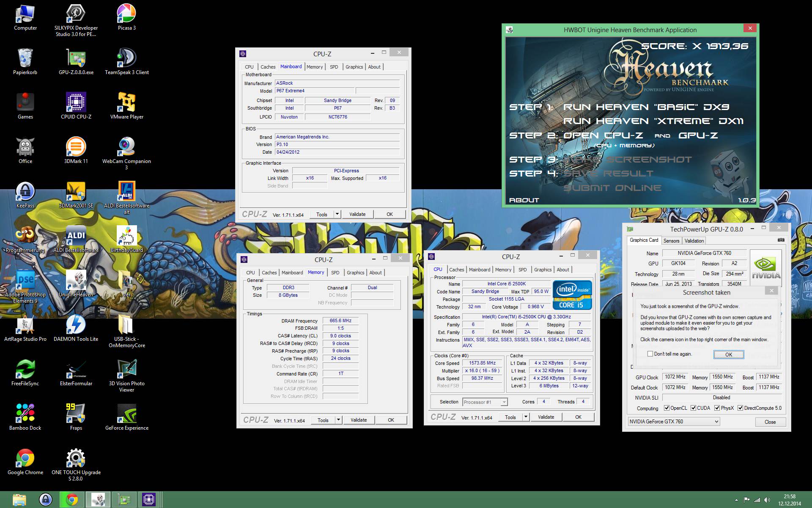Open the Processor #1 selection dropdown
Screen dimensions: 812x508
(x=485, y=402)
